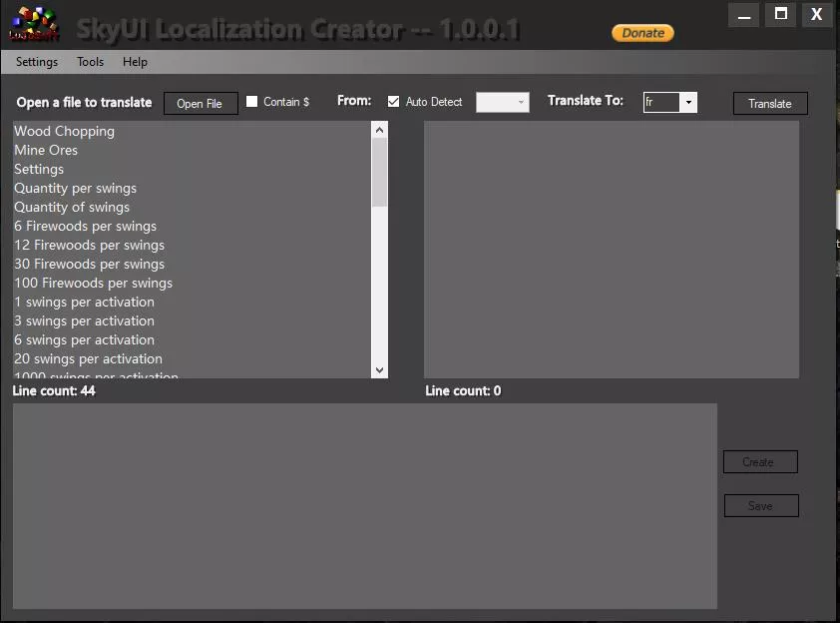Click the '30 Firewoods per swings' line
Image resolution: width=840 pixels, height=623 pixels.
pyautogui.click(x=90, y=264)
